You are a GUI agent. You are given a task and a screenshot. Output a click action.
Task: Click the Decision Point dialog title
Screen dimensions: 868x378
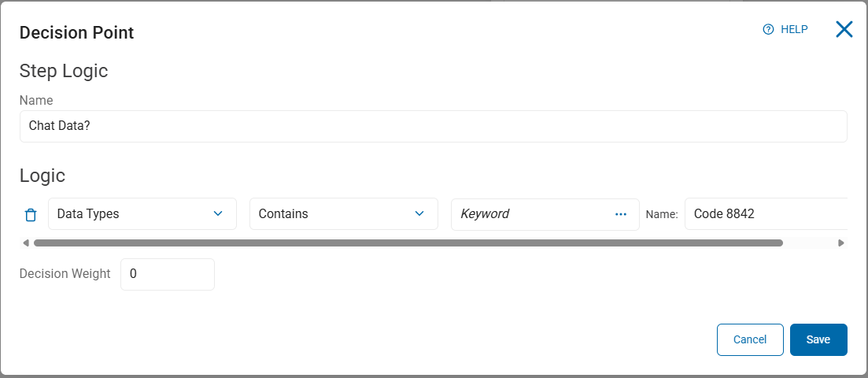[76, 32]
